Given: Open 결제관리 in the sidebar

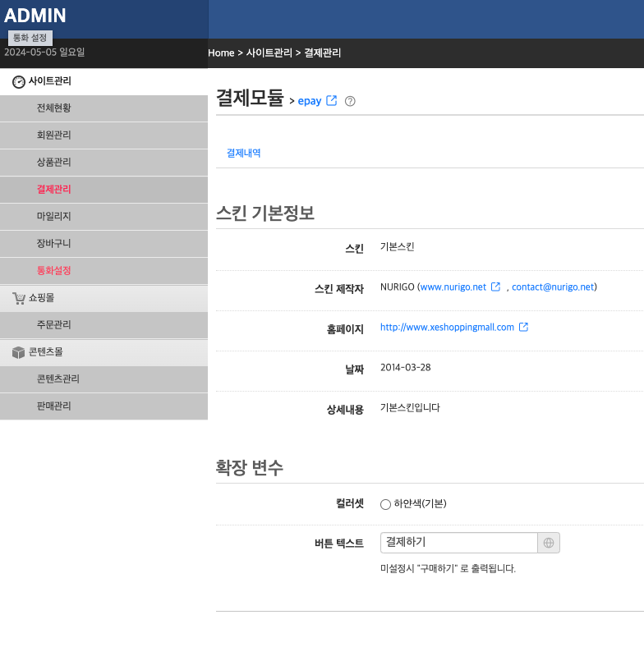Looking at the screenshot, I should pyautogui.click(x=103, y=190).
